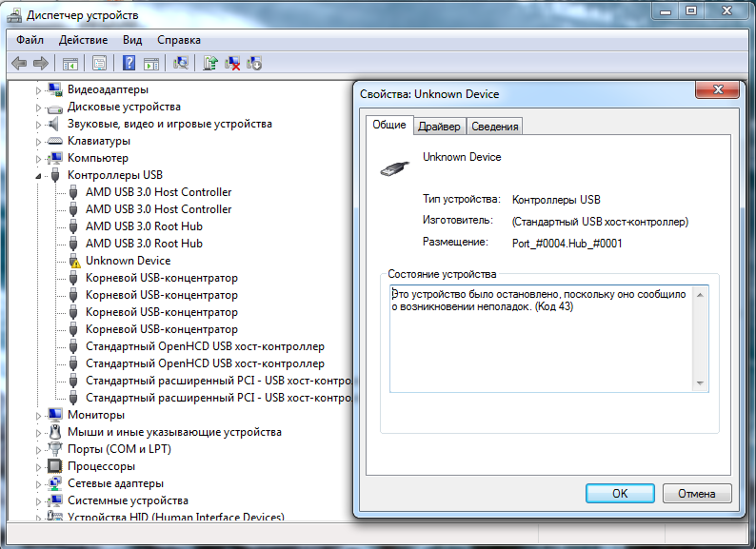Viewport: 756px width, 549px height.
Task: Click the Port_#0004.Hub_#0001 location value
Action: tap(567, 244)
